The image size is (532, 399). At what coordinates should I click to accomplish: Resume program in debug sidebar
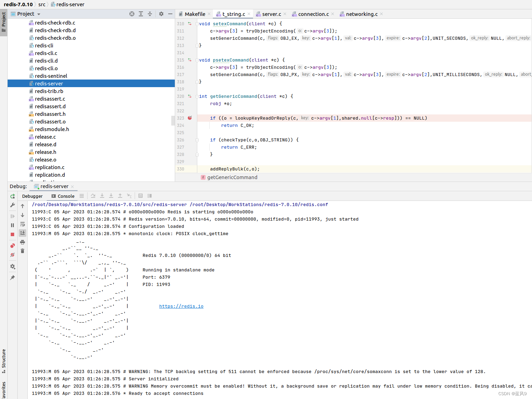point(12,216)
